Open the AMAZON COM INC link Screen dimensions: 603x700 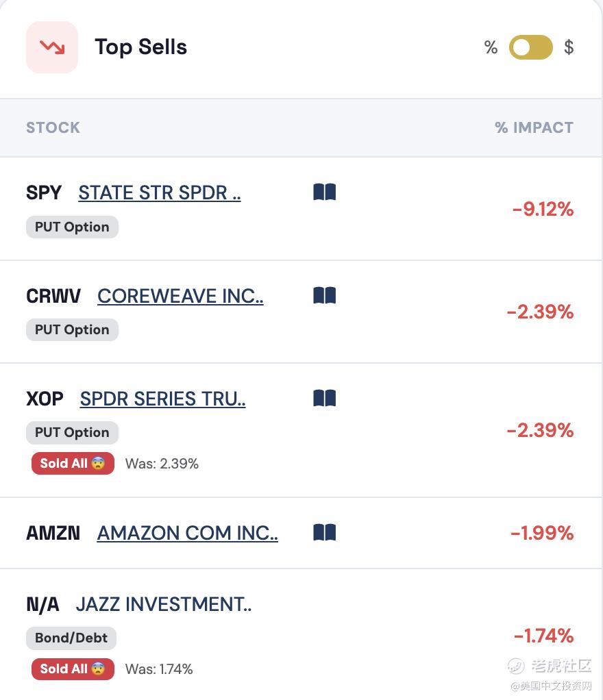click(188, 533)
